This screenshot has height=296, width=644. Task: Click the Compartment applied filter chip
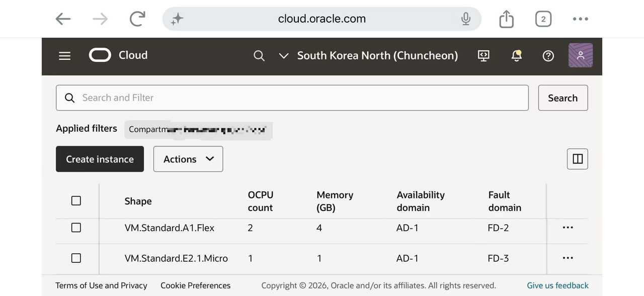coord(198,129)
